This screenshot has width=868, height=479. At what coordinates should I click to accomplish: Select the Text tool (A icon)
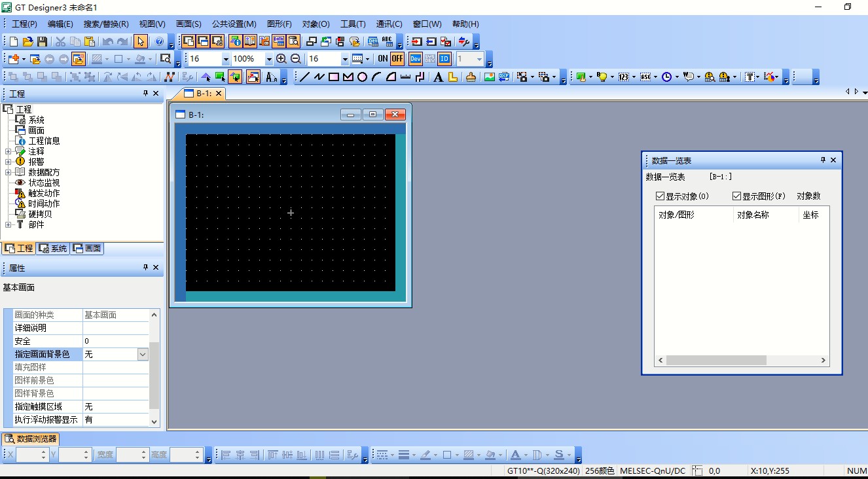pos(438,77)
